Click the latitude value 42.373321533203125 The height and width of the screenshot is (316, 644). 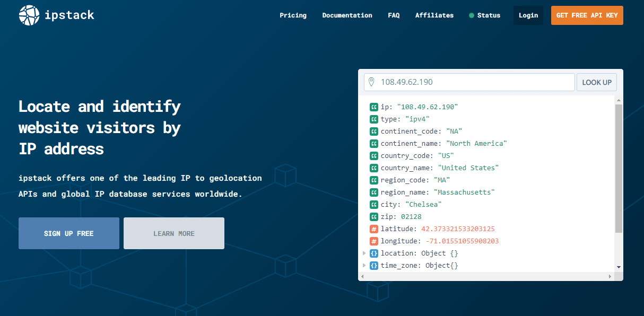[458, 229]
